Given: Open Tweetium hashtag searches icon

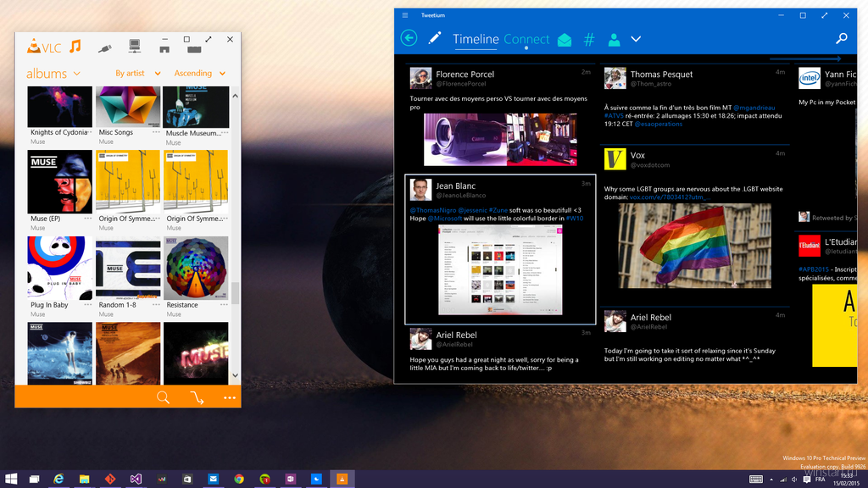Looking at the screenshot, I should click(x=589, y=39).
